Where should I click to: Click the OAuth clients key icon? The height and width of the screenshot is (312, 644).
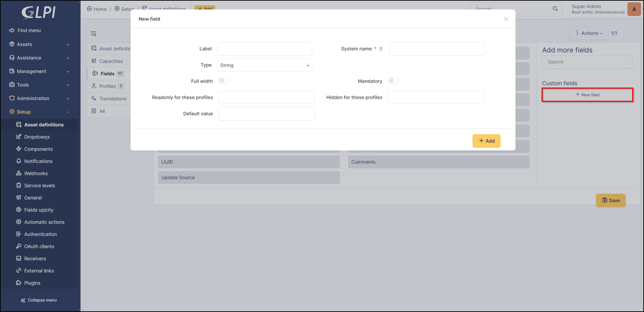(x=19, y=246)
